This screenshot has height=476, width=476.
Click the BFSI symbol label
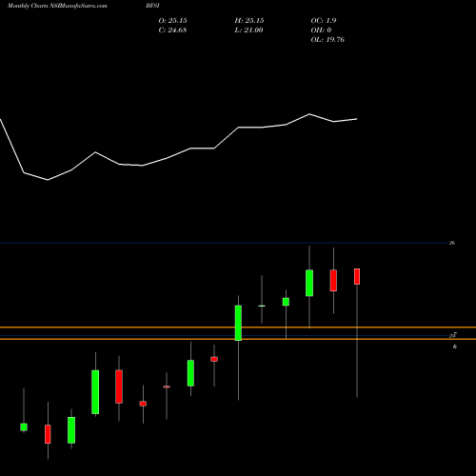153,6
